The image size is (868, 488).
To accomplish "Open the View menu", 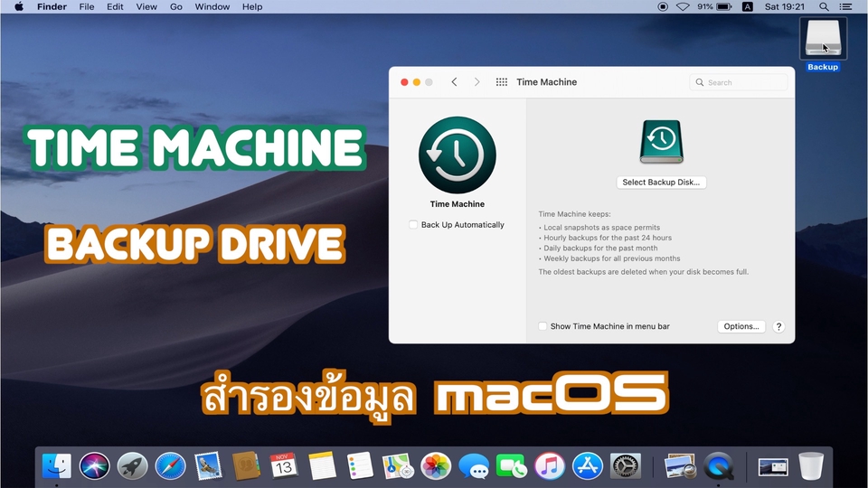I will (146, 6).
